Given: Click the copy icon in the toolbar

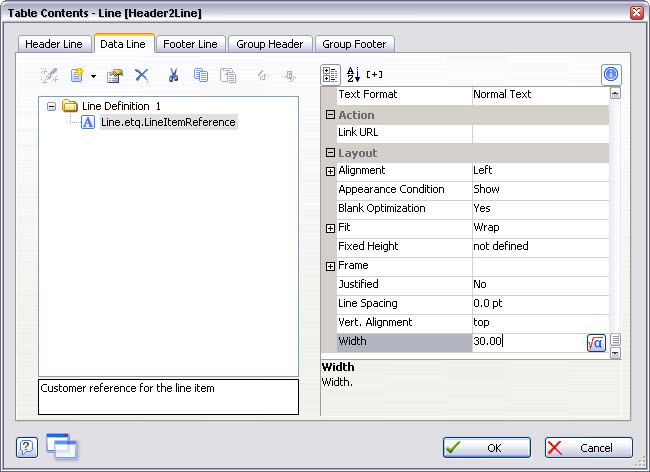Looking at the screenshot, I should coord(201,75).
